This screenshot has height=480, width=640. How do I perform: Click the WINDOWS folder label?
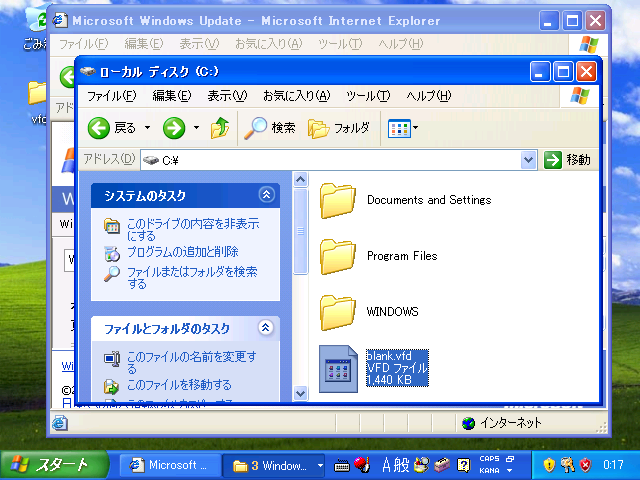click(392, 312)
